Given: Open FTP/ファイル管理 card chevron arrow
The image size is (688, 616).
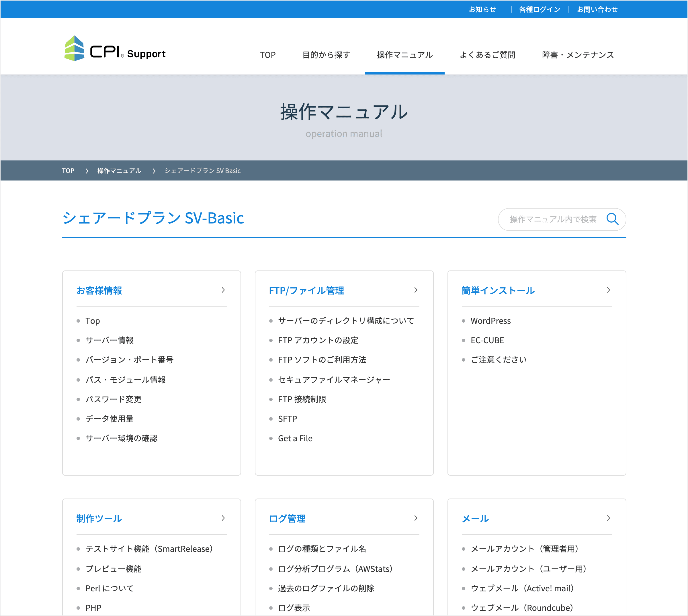Looking at the screenshot, I should [416, 290].
